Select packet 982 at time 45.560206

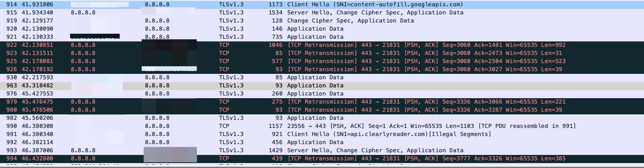(x=322, y=118)
